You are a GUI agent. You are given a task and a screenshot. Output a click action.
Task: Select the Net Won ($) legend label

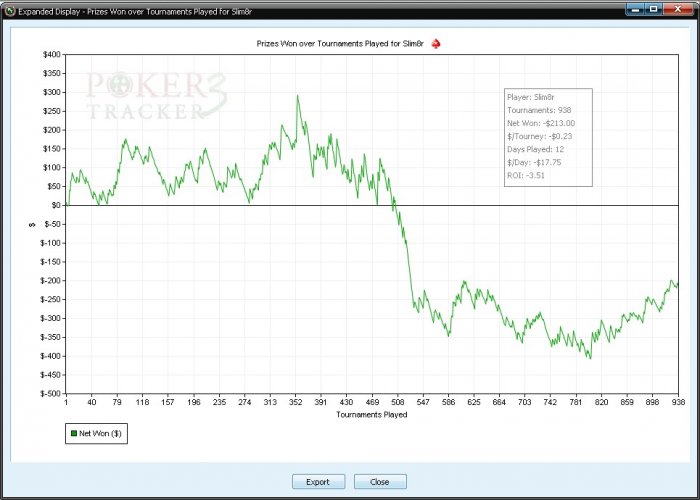coord(100,433)
